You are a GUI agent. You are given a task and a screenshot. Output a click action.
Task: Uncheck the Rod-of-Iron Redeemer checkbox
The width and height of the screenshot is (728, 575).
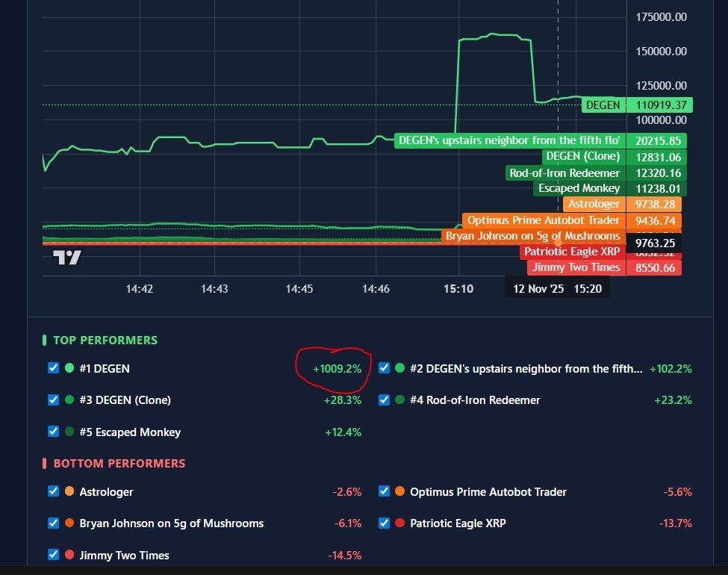tap(384, 400)
